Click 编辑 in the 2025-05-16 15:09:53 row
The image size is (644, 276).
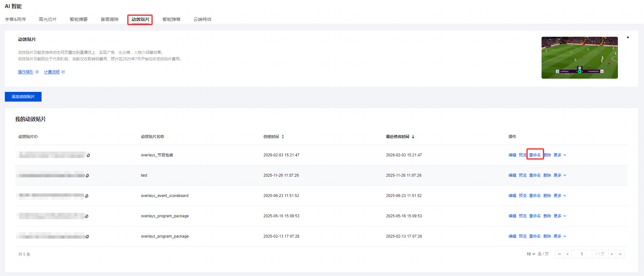pyautogui.click(x=512, y=216)
